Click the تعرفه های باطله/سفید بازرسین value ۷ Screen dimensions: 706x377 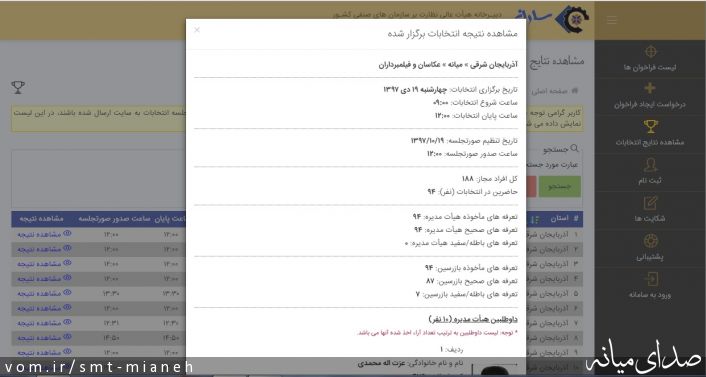[x=418, y=294]
